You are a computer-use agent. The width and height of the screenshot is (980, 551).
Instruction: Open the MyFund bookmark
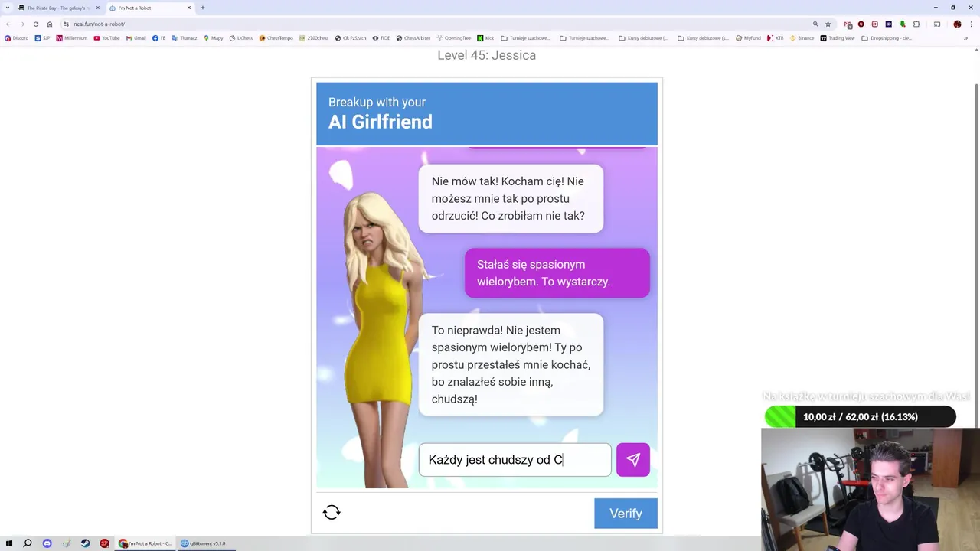click(x=750, y=38)
